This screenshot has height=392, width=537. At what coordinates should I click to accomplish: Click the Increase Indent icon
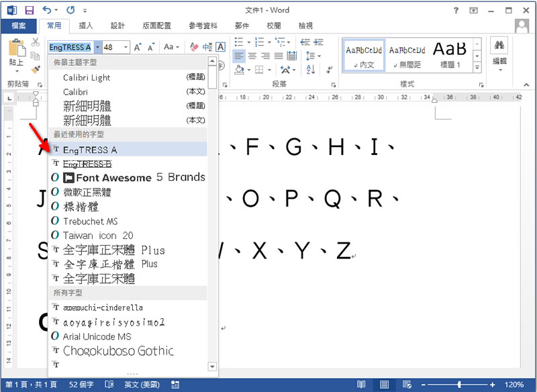[x=318, y=42]
